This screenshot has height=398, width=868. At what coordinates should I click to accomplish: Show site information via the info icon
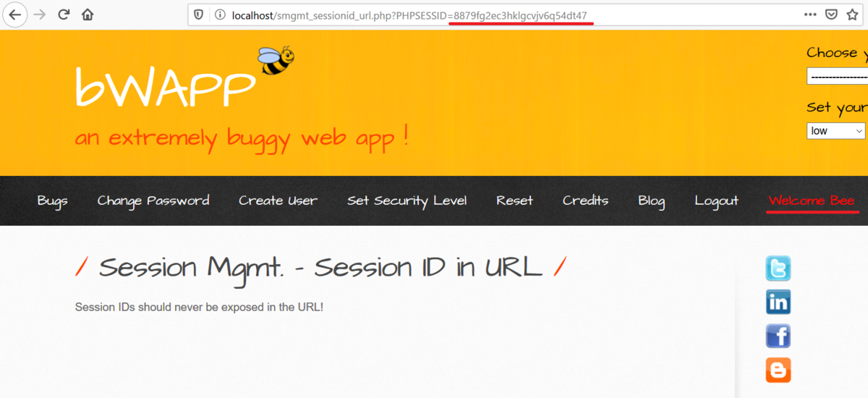pyautogui.click(x=220, y=14)
